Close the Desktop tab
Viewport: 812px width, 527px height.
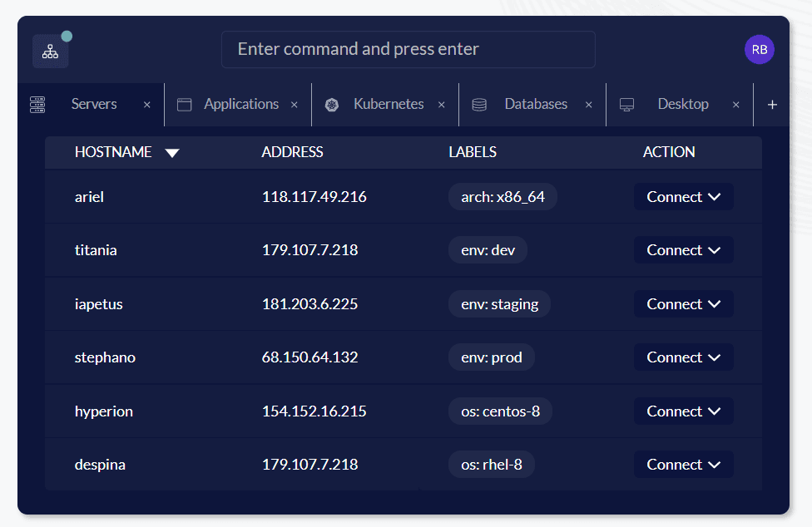tap(735, 105)
